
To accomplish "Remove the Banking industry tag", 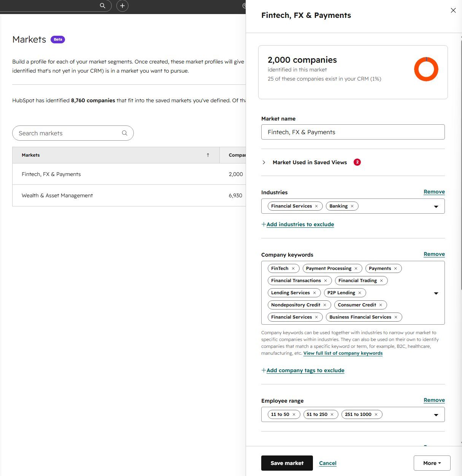I will tap(352, 206).
